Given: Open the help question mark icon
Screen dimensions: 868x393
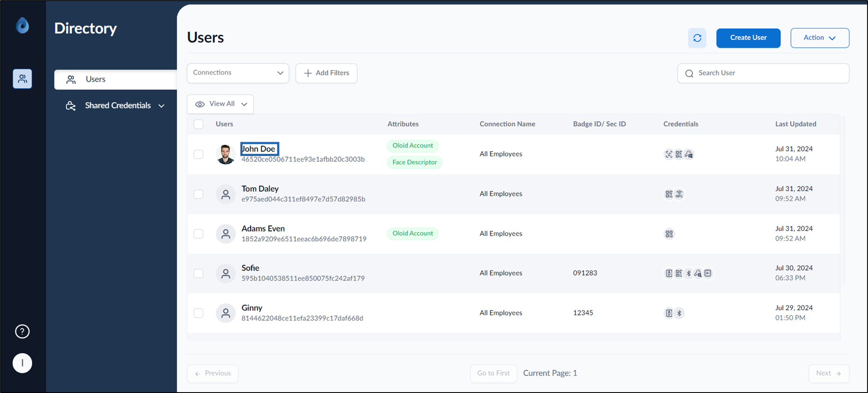Looking at the screenshot, I should click(x=22, y=331).
